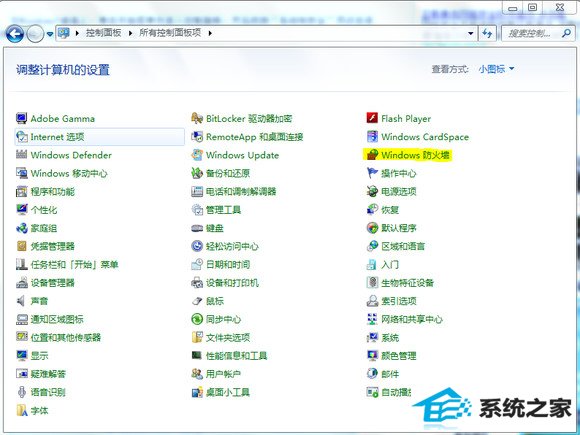Open 鼠标 link
Screen dimensions: 580x435
point(215,301)
